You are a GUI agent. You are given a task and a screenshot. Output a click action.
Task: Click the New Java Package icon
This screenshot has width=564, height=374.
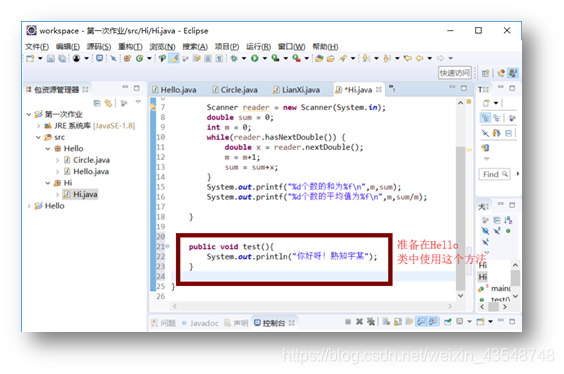[x=127, y=58]
